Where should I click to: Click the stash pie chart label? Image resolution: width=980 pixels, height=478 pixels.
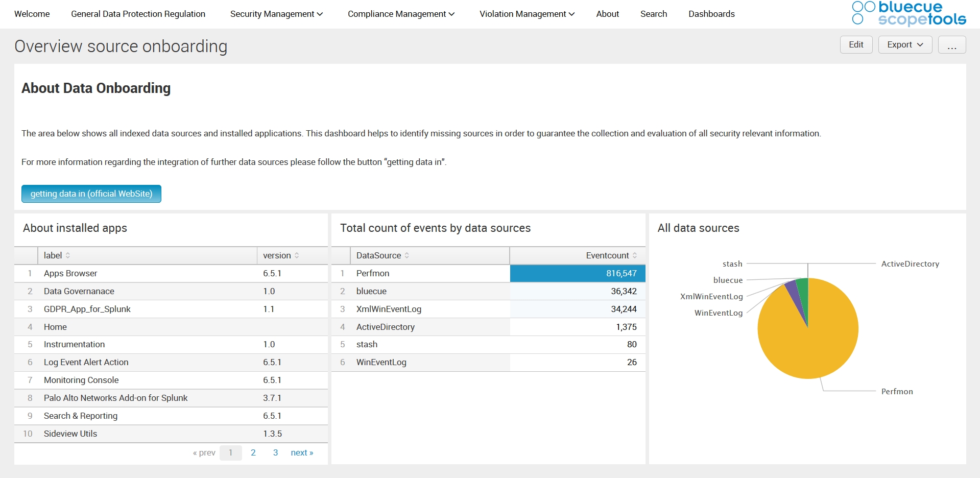732,264
